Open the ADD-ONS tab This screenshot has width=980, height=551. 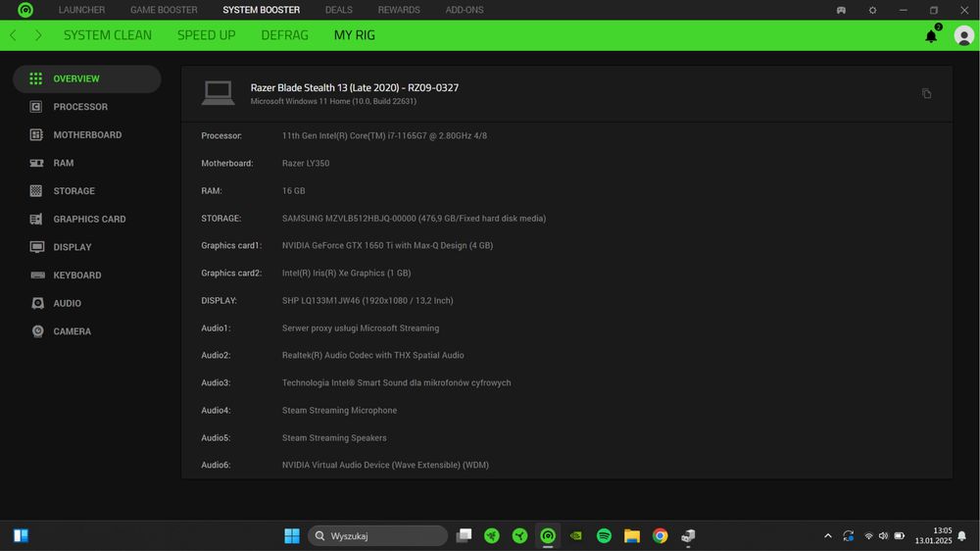465,10
